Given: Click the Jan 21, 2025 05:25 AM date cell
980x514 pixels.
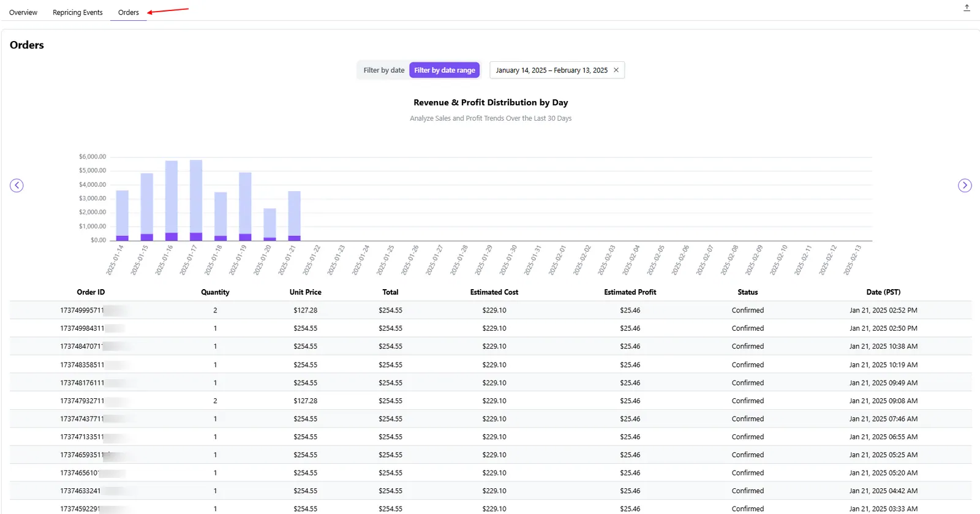Looking at the screenshot, I should (883, 455).
